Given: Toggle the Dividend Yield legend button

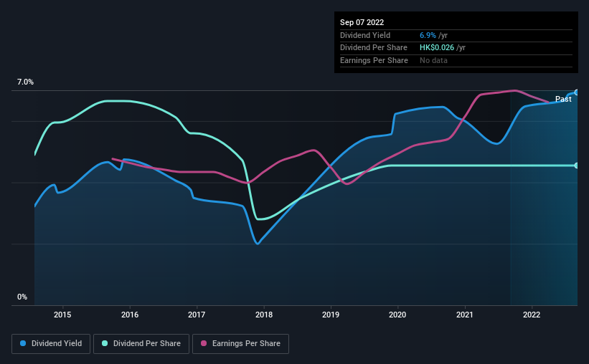Looking at the screenshot, I should click(x=51, y=344).
